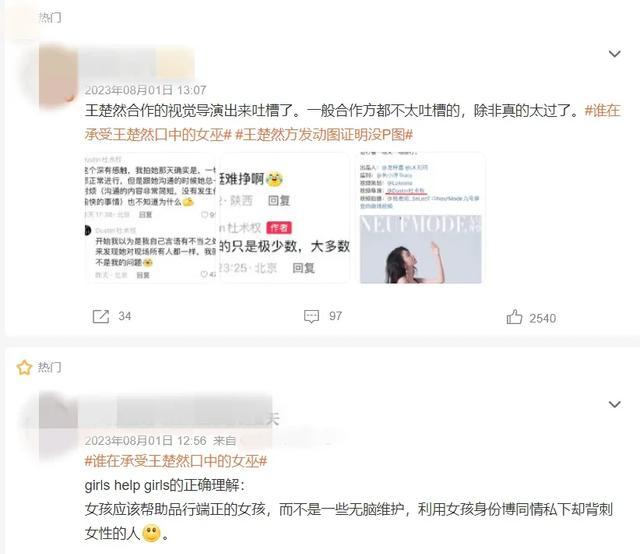The width and height of the screenshot is (640, 554).
Task: Click timestamp 2023年08月01日 12:56
Action: coord(146,441)
